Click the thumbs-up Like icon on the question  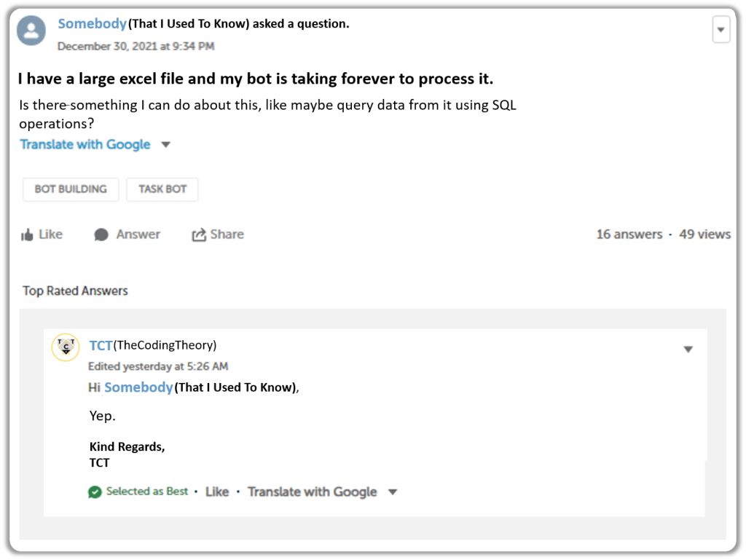[27, 234]
